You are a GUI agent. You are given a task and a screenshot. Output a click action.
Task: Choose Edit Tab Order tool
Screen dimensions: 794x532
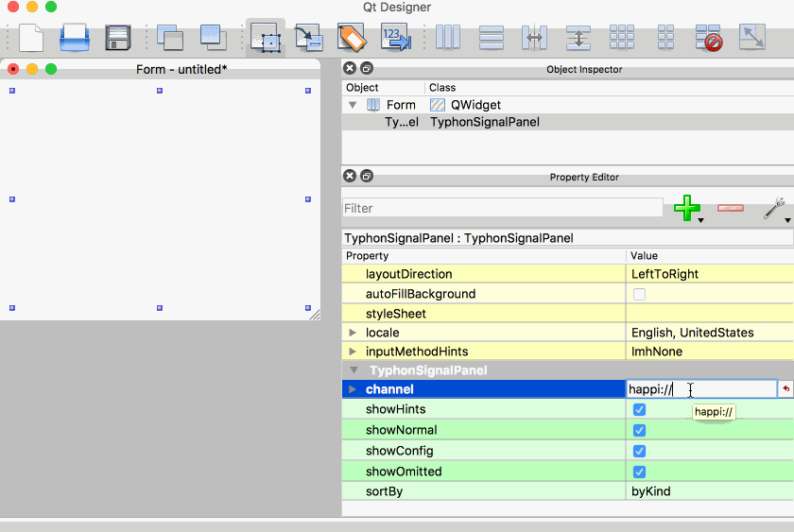pos(395,38)
